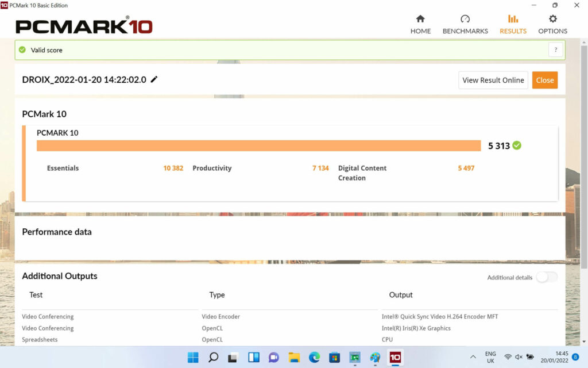This screenshot has width=588, height=368.
Task: Close the result with orange Close button
Action: point(545,80)
